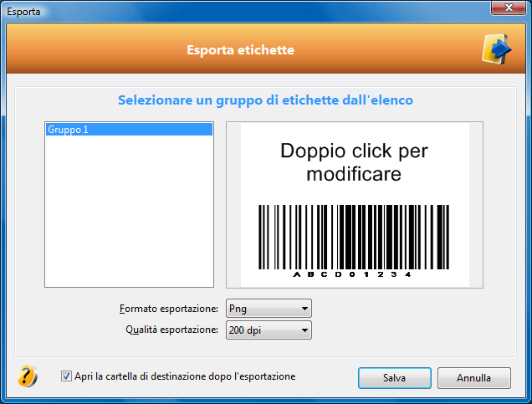Open the Formato esportazione dropdown
Viewport: 532px width, 404px height.
(269, 309)
